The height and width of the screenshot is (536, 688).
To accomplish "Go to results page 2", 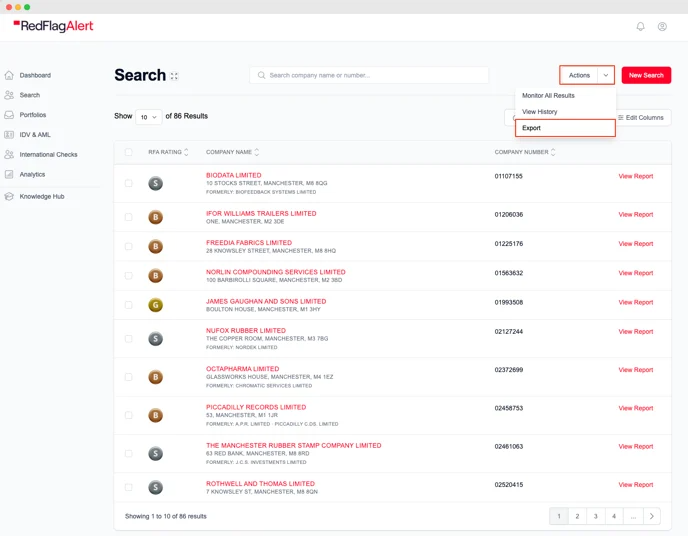I will 577,516.
